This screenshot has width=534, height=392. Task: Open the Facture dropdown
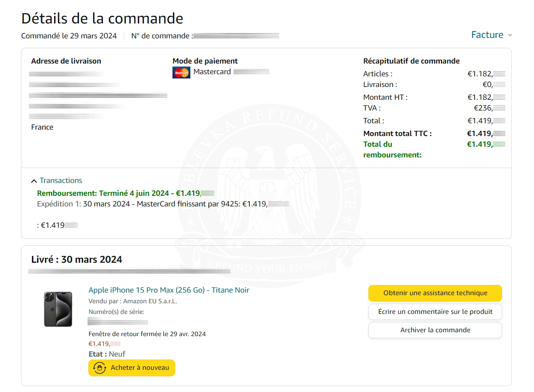tap(491, 35)
